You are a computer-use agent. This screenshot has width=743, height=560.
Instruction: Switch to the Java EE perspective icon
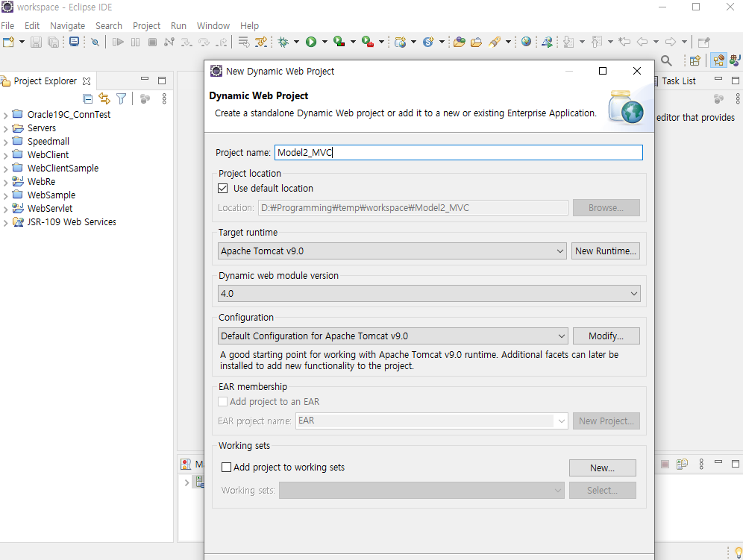point(719,60)
